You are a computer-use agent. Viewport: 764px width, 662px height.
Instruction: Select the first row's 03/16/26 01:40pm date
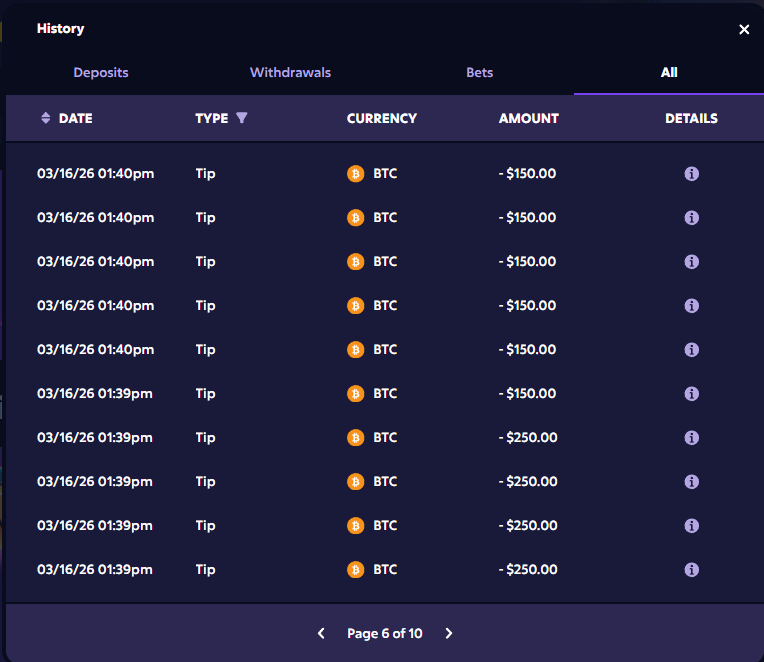96,174
